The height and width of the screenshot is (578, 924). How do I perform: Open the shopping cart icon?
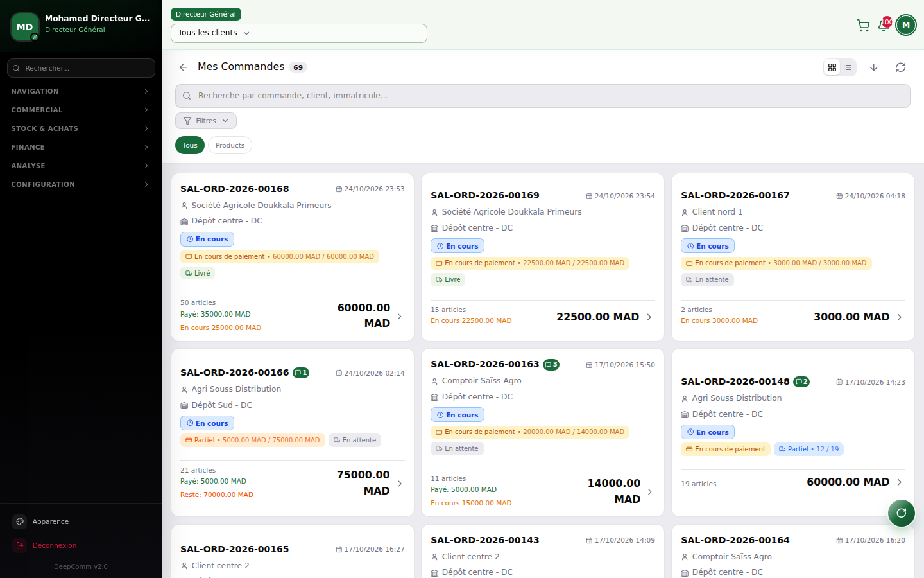pos(863,26)
